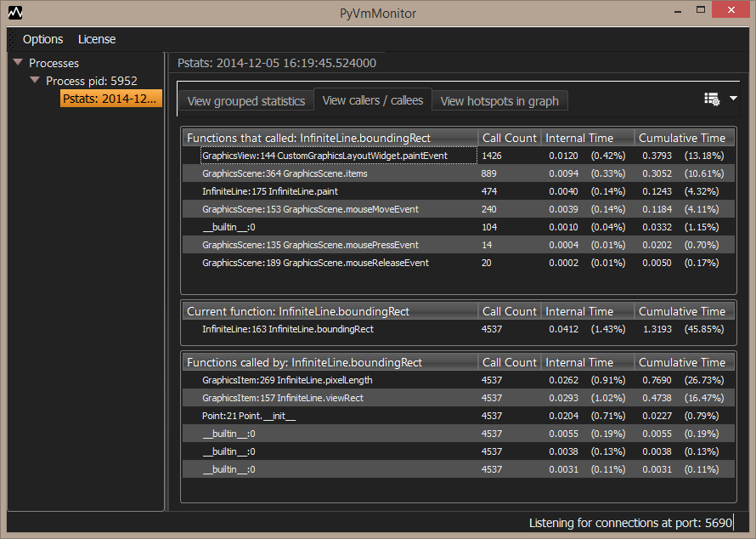This screenshot has width=756, height=539.
Task: Click cumulative time 1.3193 (45.85%) cell
Action: pyautogui.click(x=684, y=329)
